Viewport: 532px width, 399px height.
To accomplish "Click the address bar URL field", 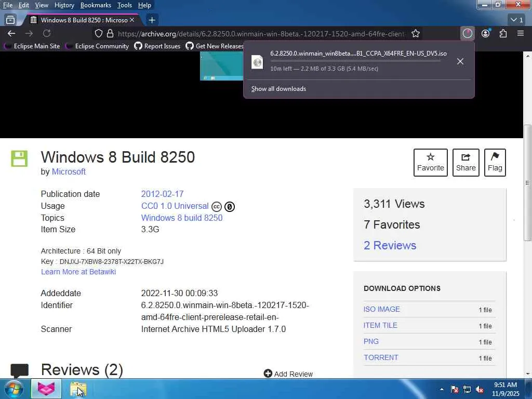I will pyautogui.click(x=261, y=34).
